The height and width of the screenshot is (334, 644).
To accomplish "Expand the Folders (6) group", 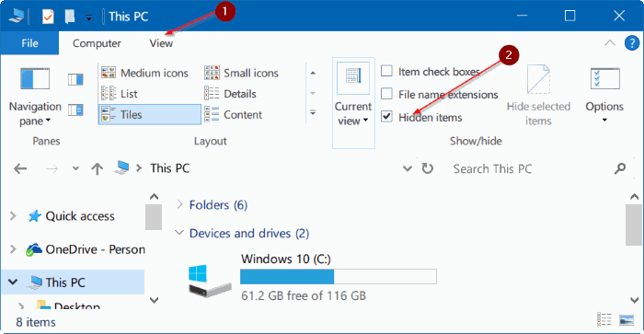I will [x=179, y=204].
